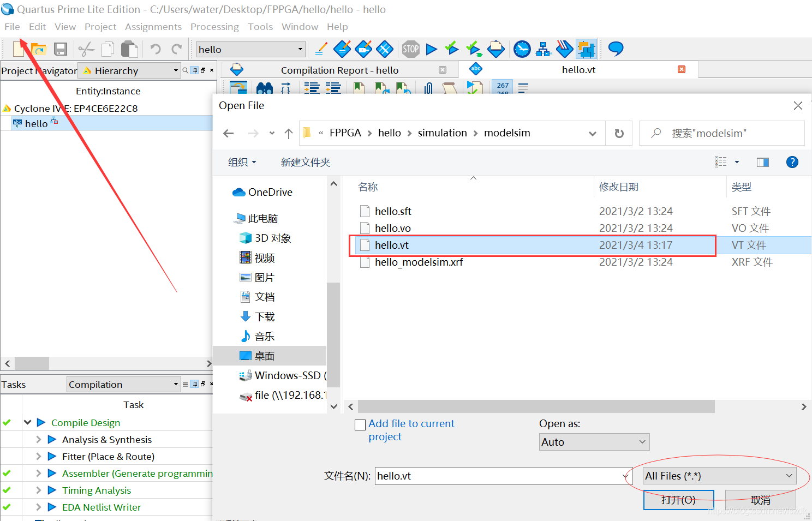Screen dimensions: 812x521
Task: Open Settings via the pencil icon
Action: pos(321,49)
